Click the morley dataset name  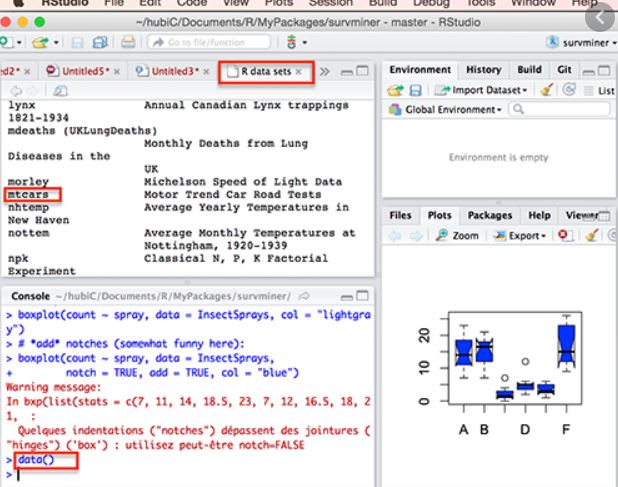[28, 182]
